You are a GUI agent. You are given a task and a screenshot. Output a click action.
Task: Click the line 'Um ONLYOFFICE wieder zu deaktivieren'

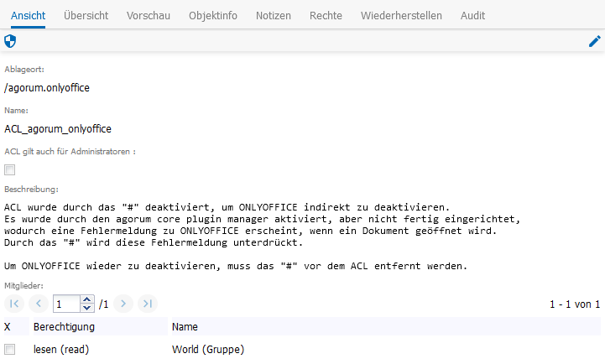click(x=236, y=266)
